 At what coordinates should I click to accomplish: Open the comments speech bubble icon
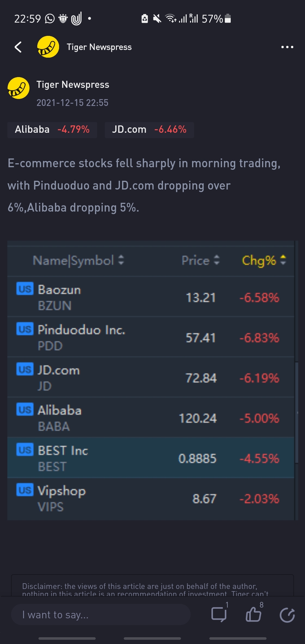(x=219, y=615)
